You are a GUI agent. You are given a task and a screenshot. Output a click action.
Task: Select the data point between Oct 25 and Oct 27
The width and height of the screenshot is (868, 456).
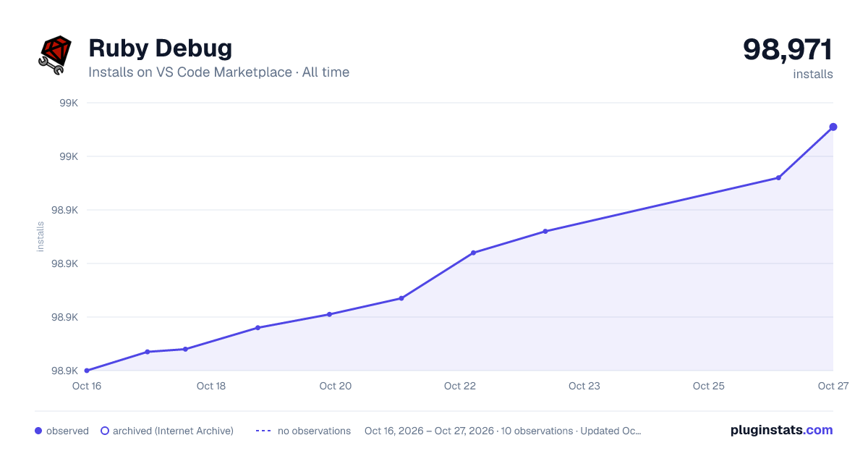click(x=778, y=177)
